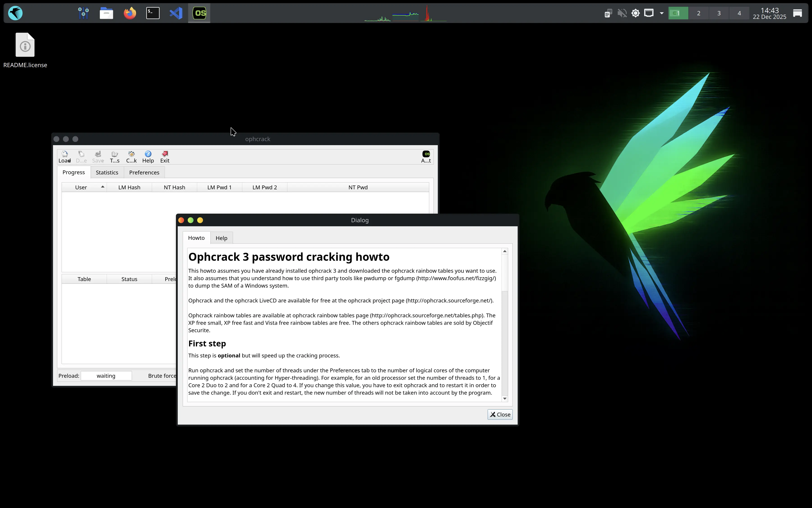Switch to the Statistics tab
Viewport: 812px width, 508px height.
click(x=107, y=172)
